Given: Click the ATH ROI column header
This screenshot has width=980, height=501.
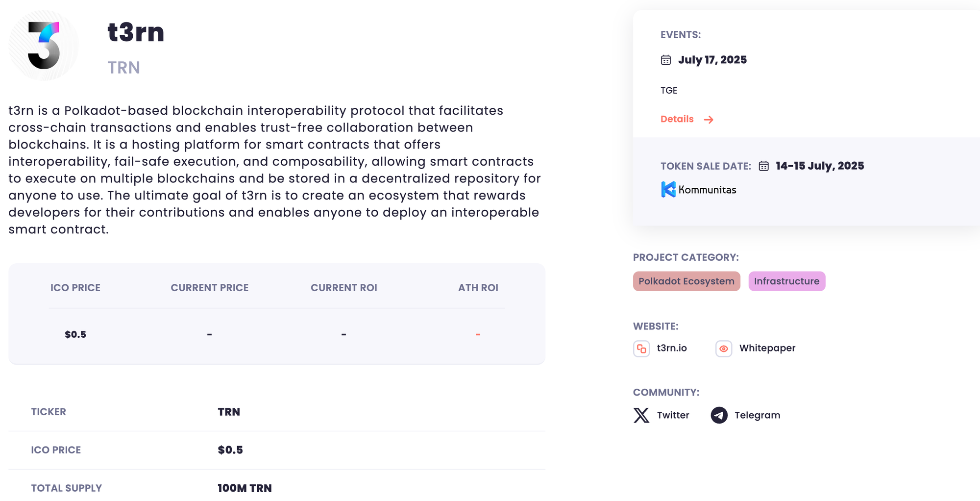Looking at the screenshot, I should point(478,288).
